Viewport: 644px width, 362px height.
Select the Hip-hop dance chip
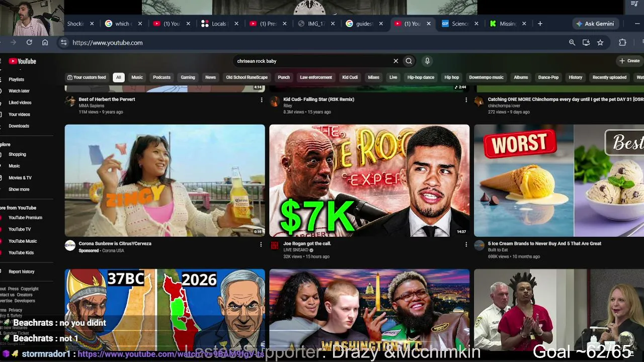pyautogui.click(x=421, y=77)
